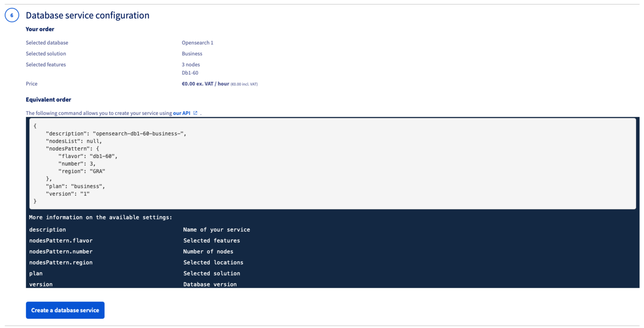
Task: Select the Opensearch 1 database value
Action: [x=197, y=43]
